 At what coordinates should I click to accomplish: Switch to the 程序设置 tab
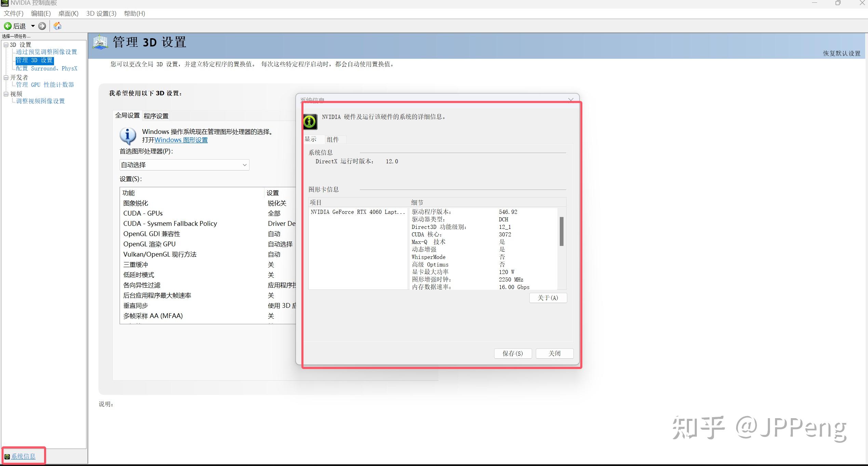[x=156, y=115]
